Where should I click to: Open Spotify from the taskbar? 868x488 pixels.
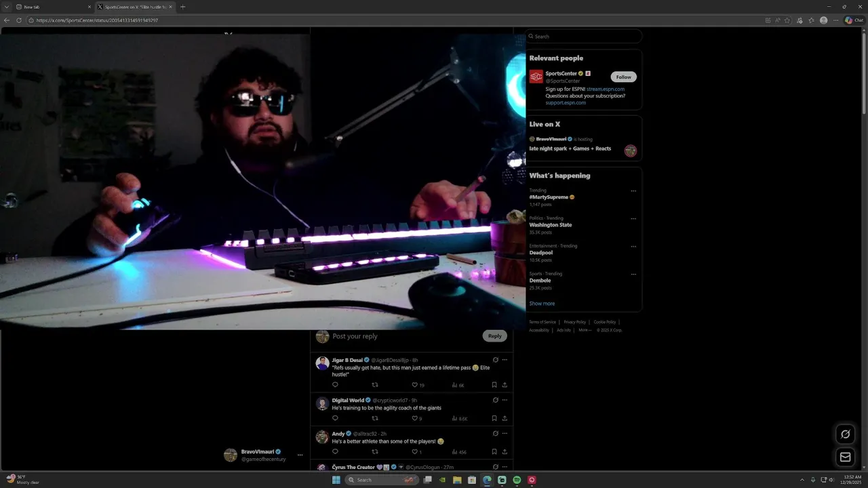pyautogui.click(x=517, y=480)
